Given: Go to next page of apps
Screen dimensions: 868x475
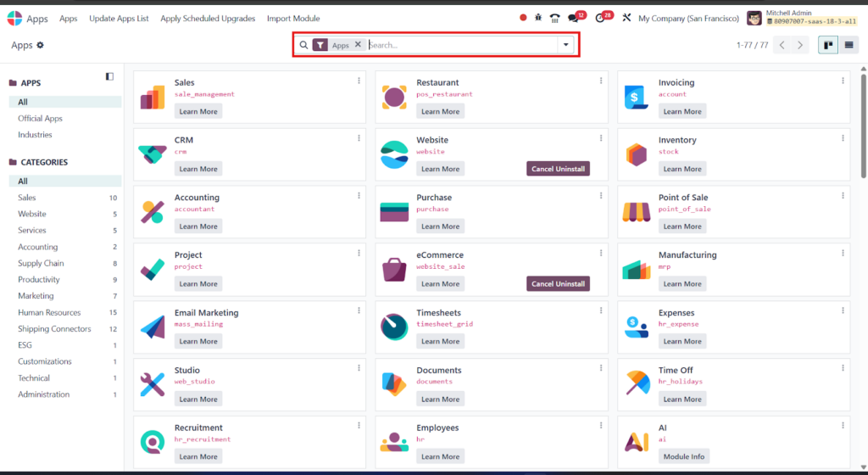Looking at the screenshot, I should click(x=800, y=45).
